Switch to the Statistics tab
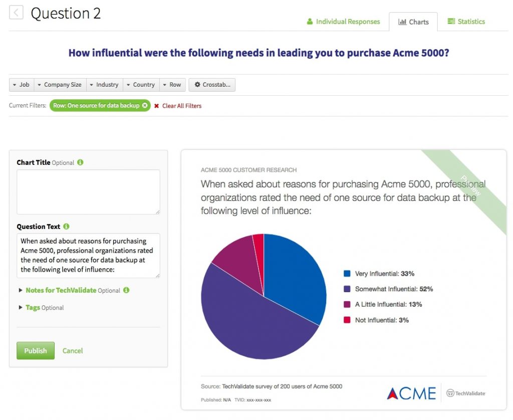The image size is (513, 420). coord(466,22)
